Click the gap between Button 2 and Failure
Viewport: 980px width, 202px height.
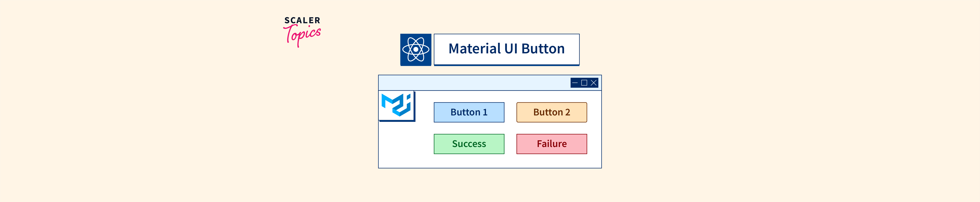(551, 128)
